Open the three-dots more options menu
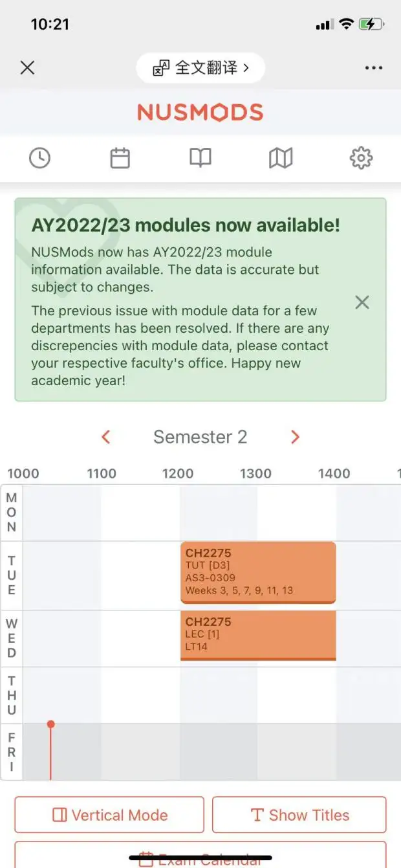The height and width of the screenshot is (868, 401). [x=374, y=68]
